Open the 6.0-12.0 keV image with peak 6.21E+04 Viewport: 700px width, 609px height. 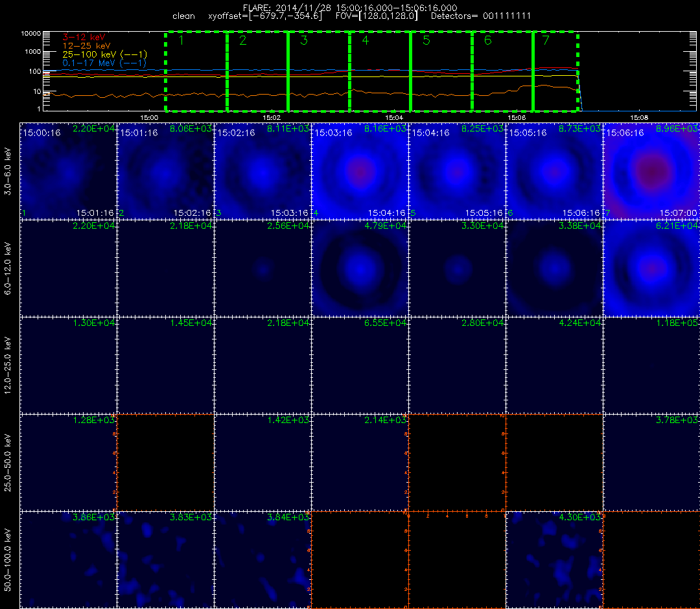(x=651, y=269)
